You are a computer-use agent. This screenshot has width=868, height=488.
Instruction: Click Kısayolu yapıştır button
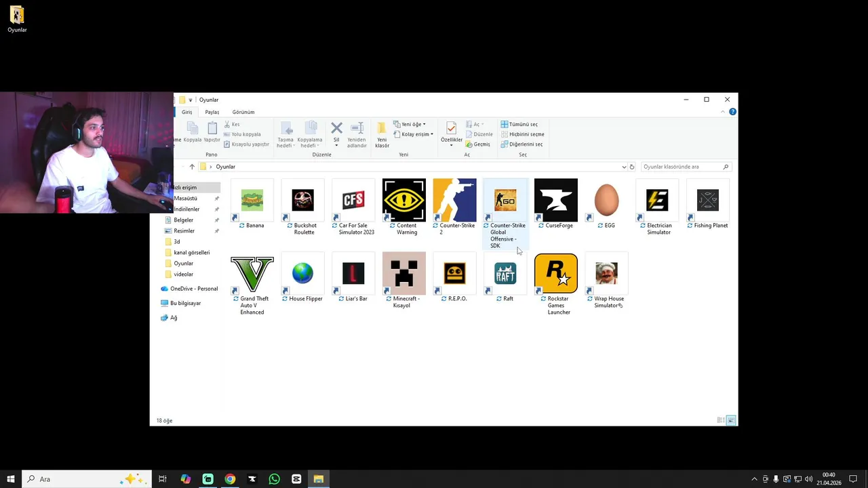246,144
